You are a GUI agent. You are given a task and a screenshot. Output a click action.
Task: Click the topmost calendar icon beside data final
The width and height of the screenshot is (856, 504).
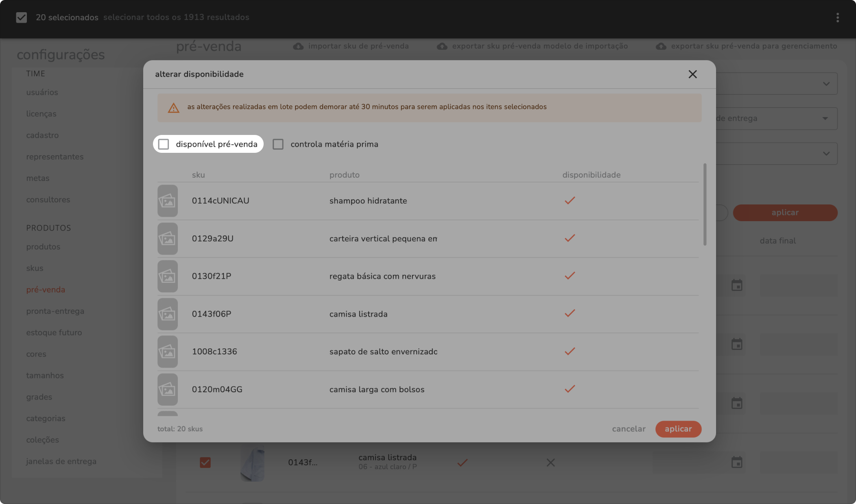point(737,285)
